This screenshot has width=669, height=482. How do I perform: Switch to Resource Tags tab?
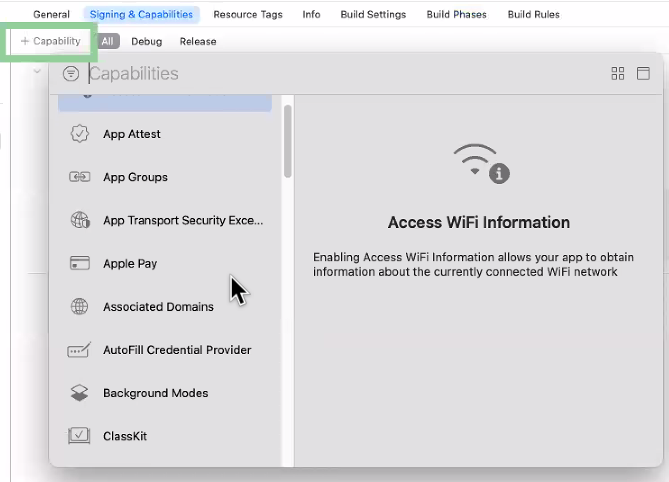tap(248, 15)
